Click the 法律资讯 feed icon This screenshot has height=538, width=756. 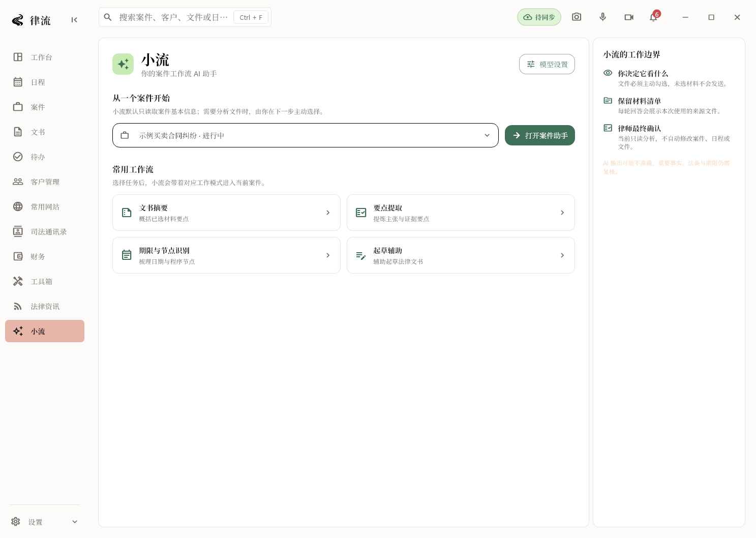click(18, 306)
